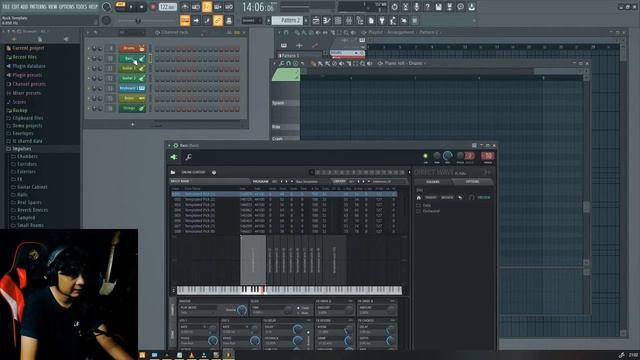Click the plugin picker plug icon
This screenshot has height=360, width=640.
[382, 20]
